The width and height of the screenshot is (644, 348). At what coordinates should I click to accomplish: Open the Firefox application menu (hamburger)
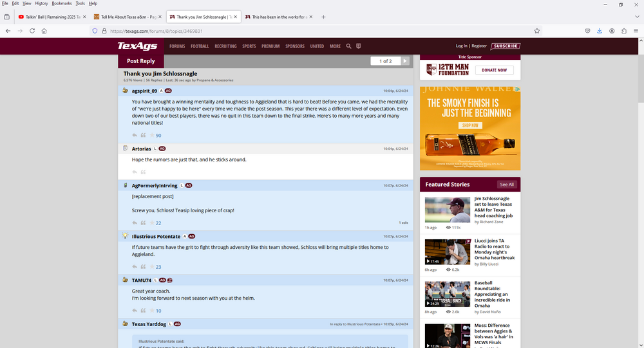tap(635, 31)
